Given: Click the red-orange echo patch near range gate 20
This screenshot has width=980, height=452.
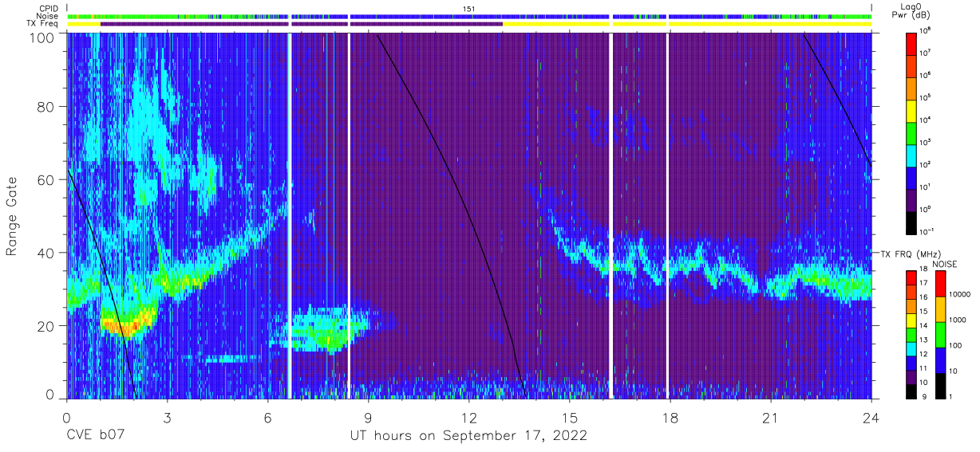Looking at the screenshot, I should (x=126, y=325).
